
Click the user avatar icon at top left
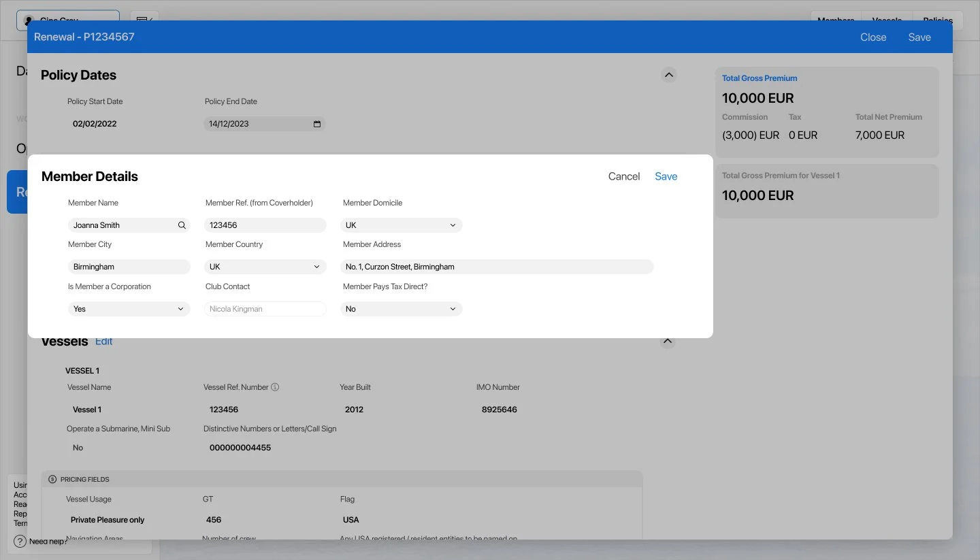click(29, 20)
